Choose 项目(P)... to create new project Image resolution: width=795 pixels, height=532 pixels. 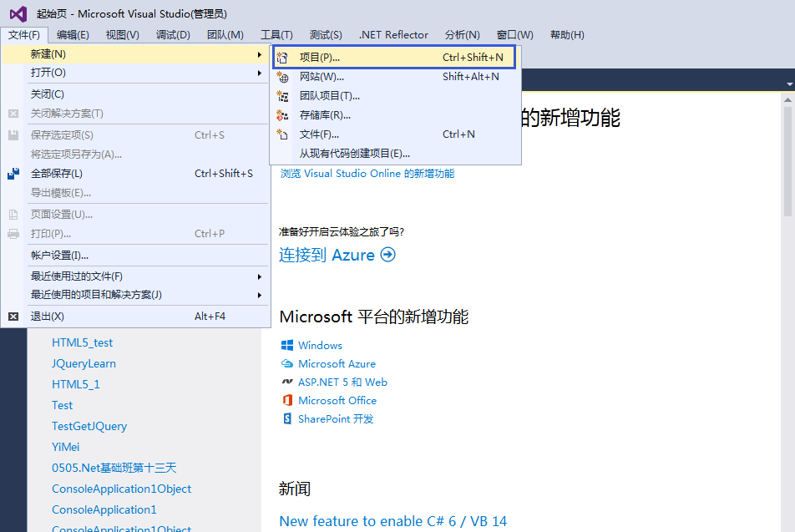(x=394, y=58)
